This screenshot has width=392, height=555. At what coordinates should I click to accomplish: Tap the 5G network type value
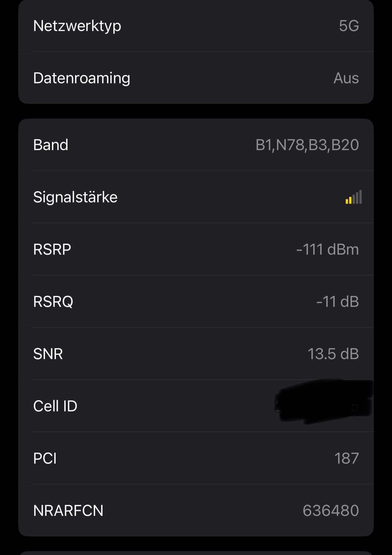(x=349, y=26)
